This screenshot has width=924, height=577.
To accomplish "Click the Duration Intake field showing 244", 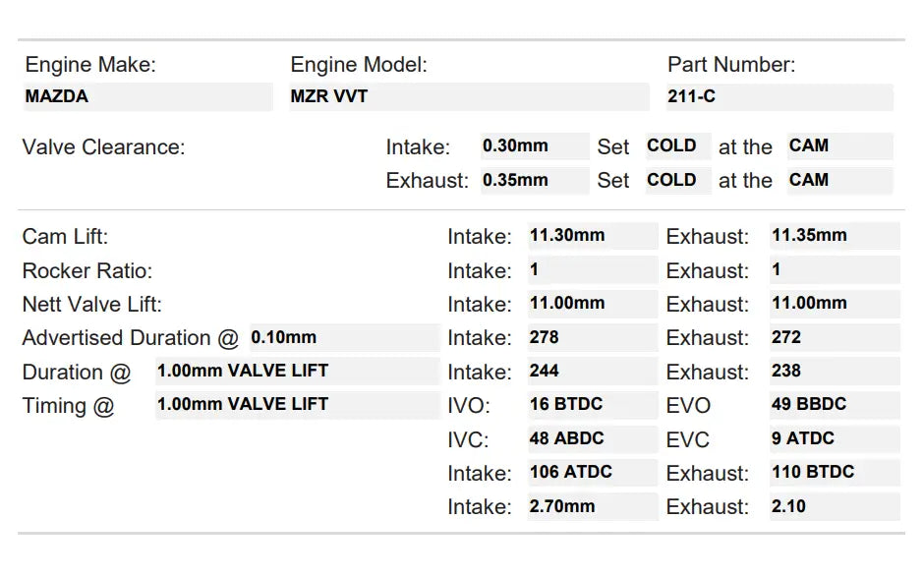I will tap(592, 372).
